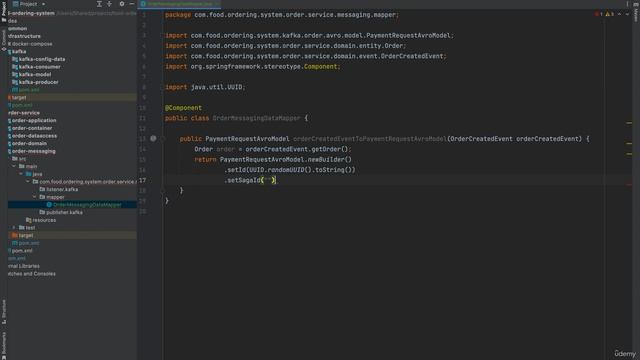Screen dimensions: 640x360
Task: Open the Maven tool window on the right
Action: tap(636, 12)
